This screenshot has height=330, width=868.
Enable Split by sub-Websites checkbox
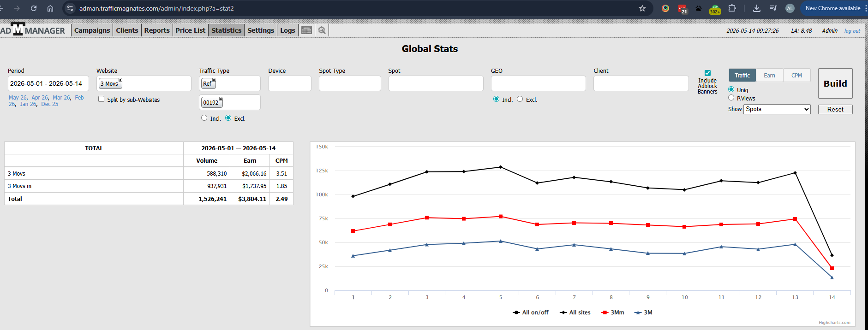101,99
